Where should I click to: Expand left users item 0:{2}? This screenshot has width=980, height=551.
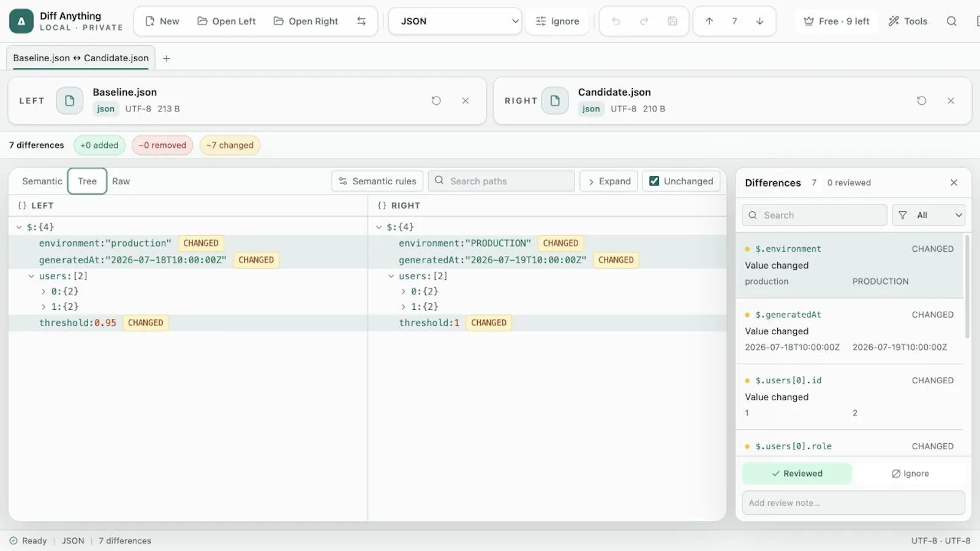tap(43, 291)
